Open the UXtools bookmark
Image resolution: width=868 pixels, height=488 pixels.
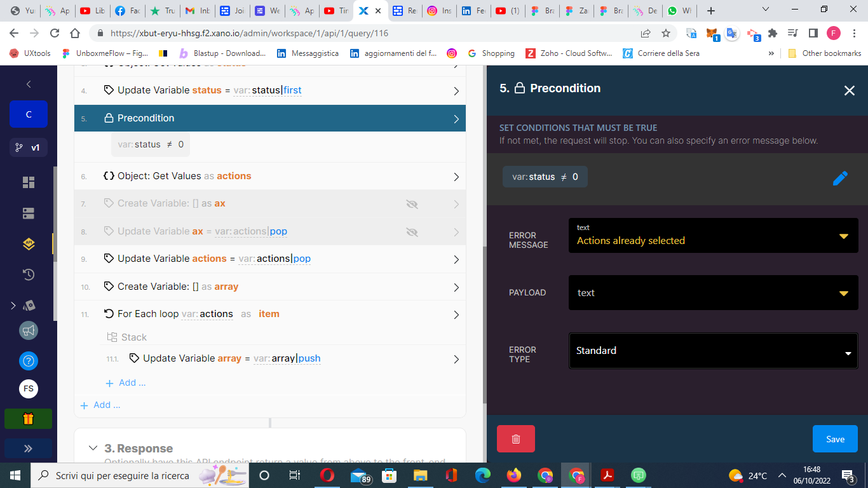[31, 53]
